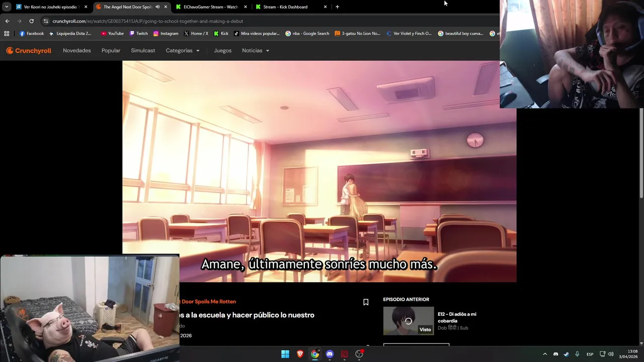This screenshot has height=362, width=644.
Task: Open the Twitch bookmark
Action: 138,34
